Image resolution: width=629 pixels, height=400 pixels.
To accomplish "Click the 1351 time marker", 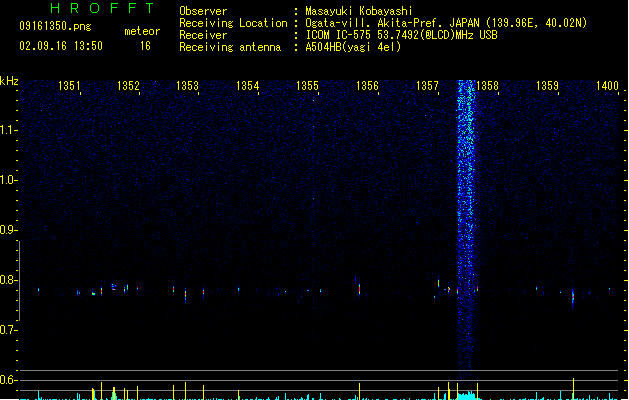I will [69, 86].
